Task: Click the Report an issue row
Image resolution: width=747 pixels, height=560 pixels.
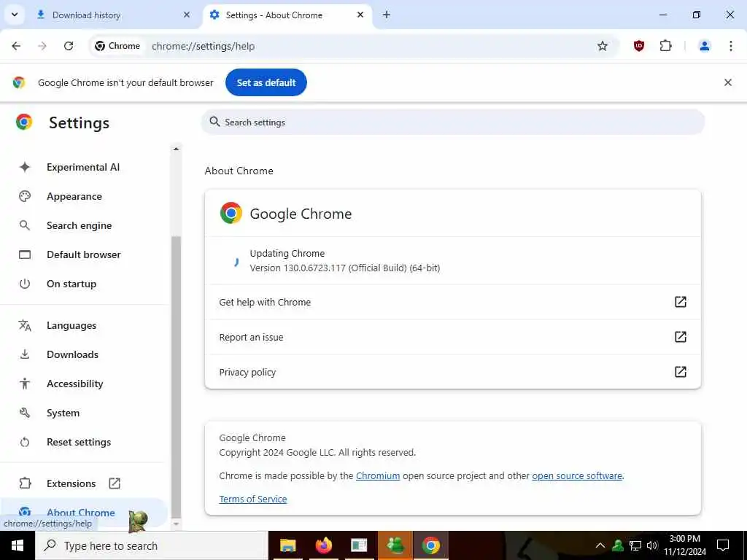Action: 452,337
